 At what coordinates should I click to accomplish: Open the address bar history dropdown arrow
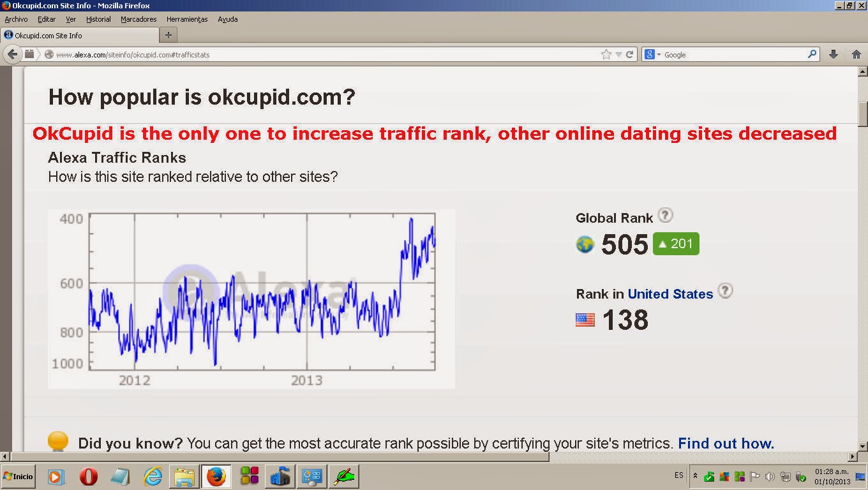pyautogui.click(x=618, y=55)
